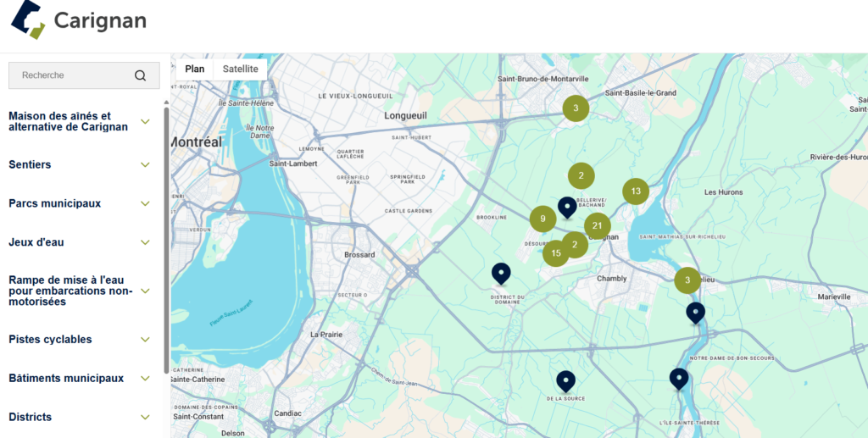Click the Districts category label

[31, 417]
